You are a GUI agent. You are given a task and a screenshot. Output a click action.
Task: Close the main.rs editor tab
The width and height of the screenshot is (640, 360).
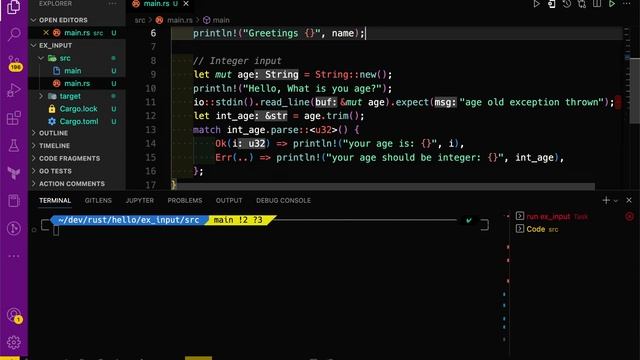click(186, 4)
